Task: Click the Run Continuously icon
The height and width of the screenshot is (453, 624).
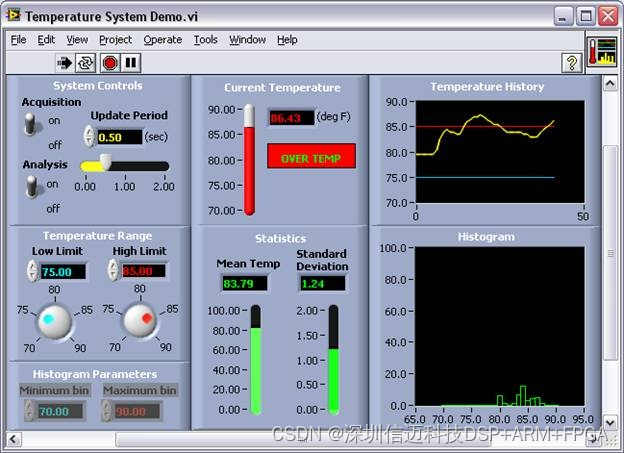Action: pyautogui.click(x=86, y=63)
